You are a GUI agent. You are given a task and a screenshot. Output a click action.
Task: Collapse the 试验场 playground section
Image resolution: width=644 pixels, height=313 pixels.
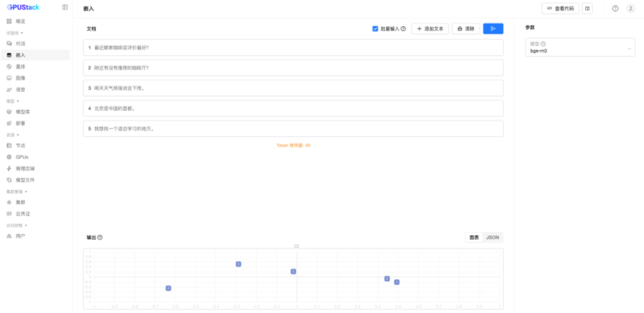(x=14, y=32)
